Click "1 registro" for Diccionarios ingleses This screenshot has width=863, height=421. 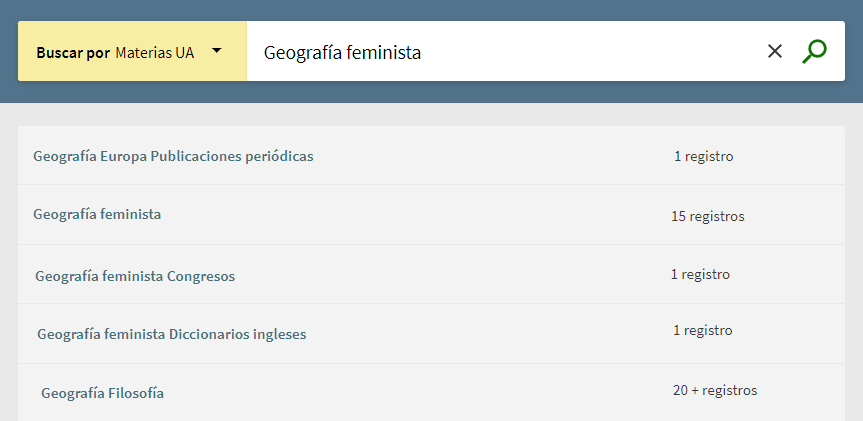(702, 330)
